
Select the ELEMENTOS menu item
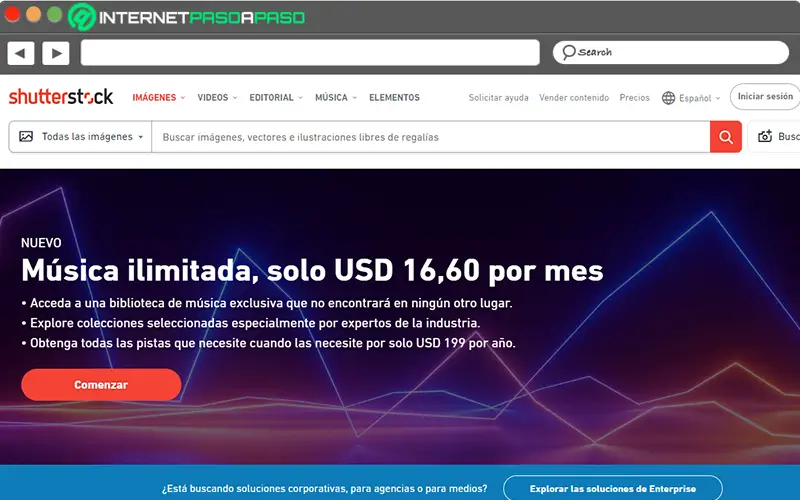[394, 97]
